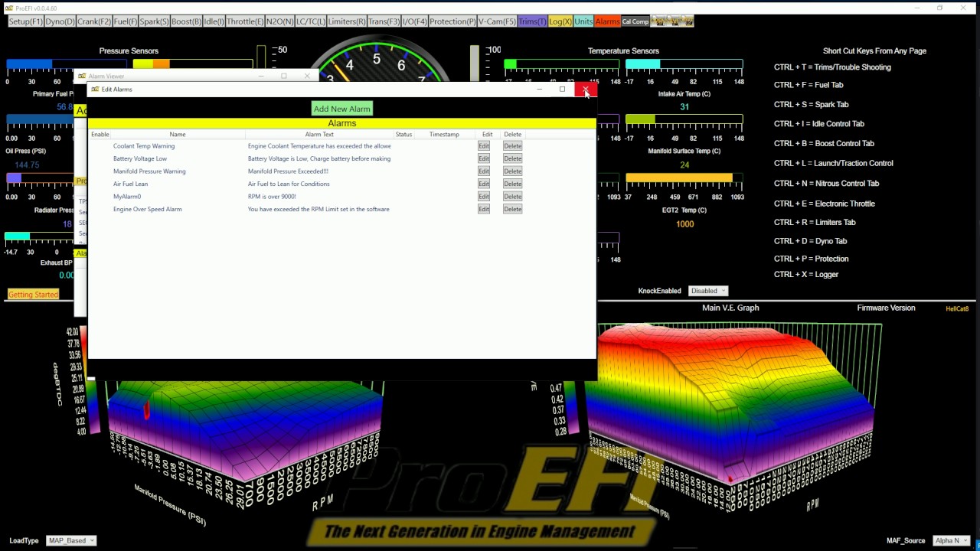Click the Cal Comp toolbar button

pos(635,21)
